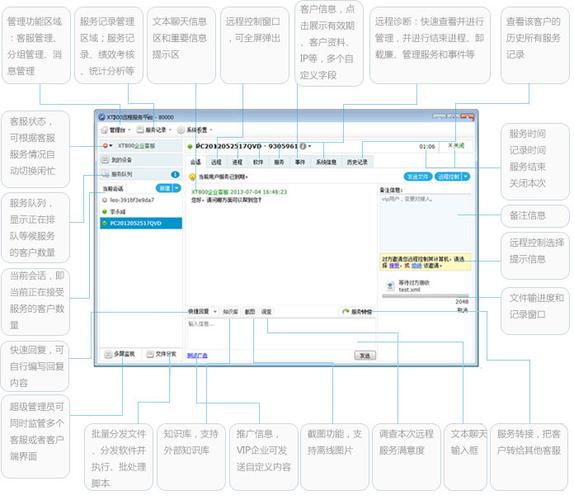Click the lightbulb tip icon

pyautogui.click(x=192, y=177)
